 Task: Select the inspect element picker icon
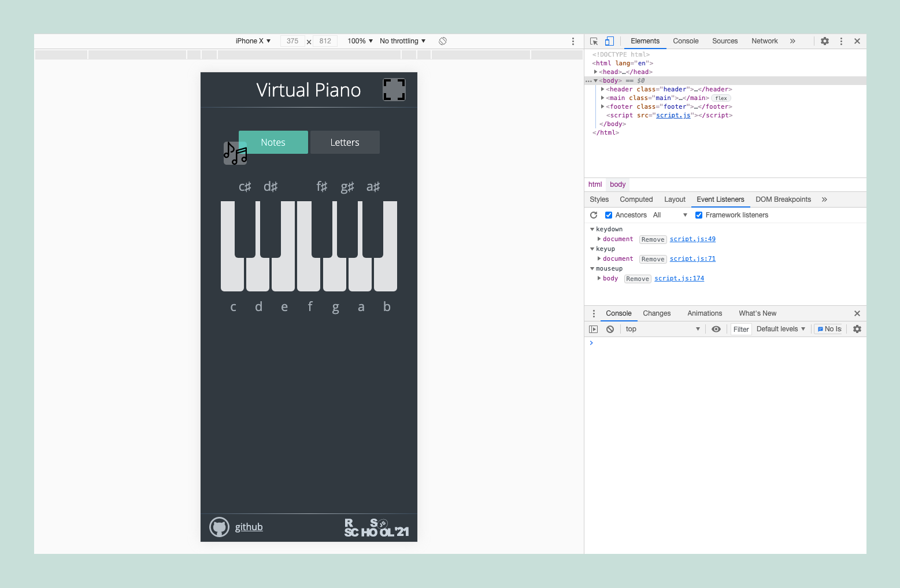pyautogui.click(x=594, y=41)
